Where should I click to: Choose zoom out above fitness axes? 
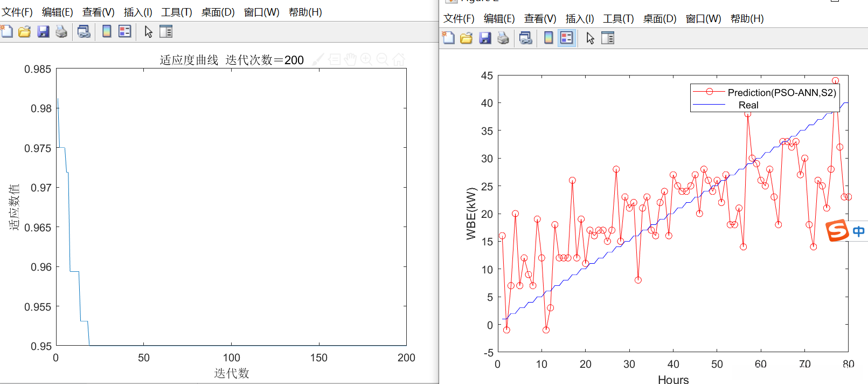383,59
